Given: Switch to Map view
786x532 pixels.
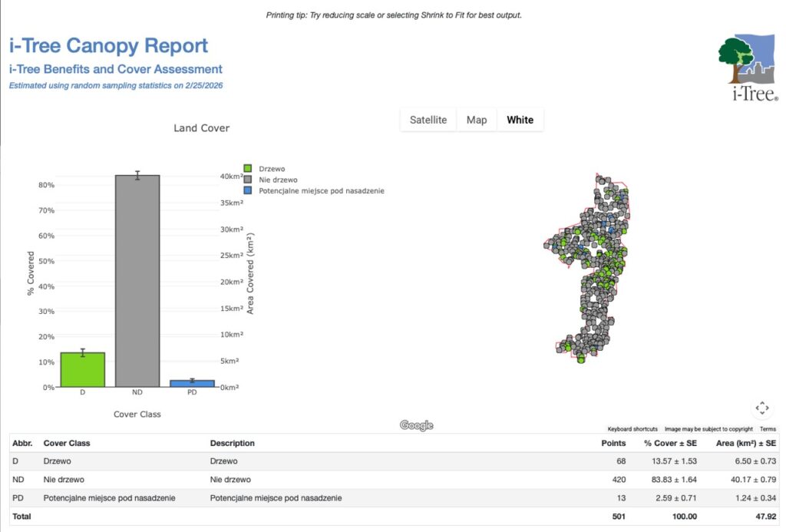Looking at the screenshot, I should point(477,120).
